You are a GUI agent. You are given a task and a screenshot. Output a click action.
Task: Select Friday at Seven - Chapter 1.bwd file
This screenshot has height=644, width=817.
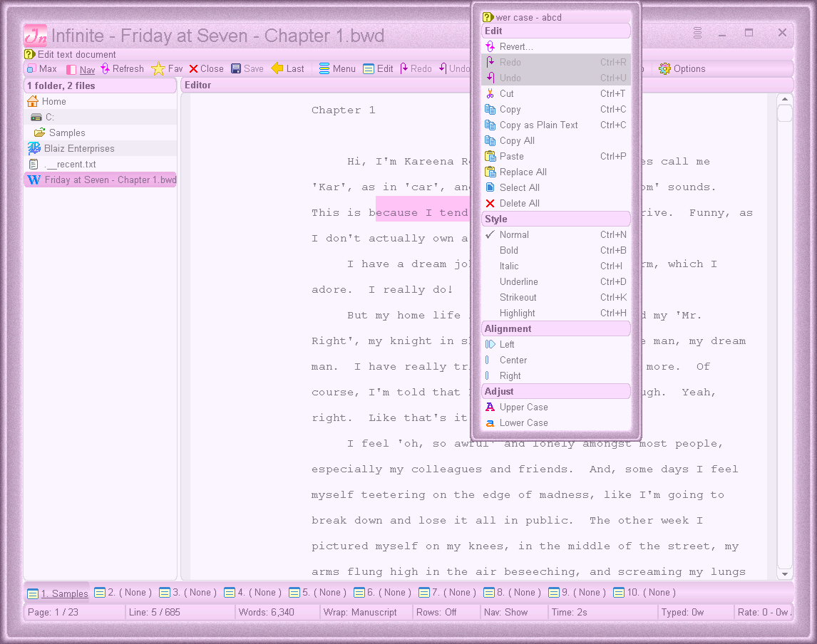coord(100,180)
